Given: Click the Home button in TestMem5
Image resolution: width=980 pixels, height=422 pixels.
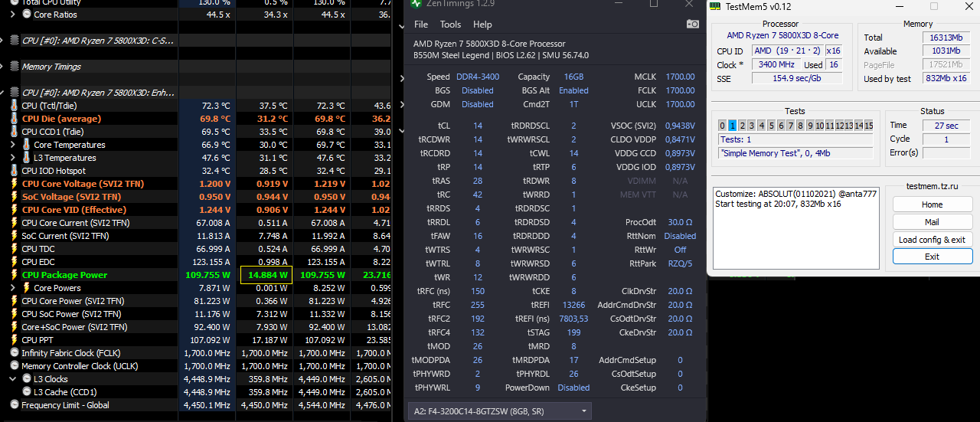Looking at the screenshot, I should (x=932, y=204).
